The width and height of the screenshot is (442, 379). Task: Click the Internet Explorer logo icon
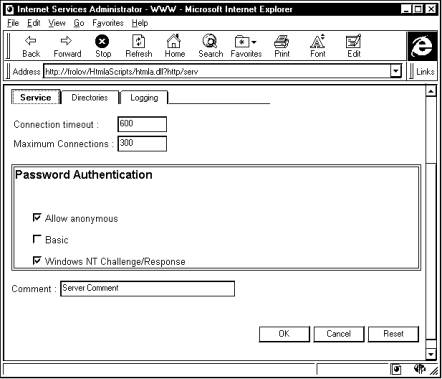click(x=422, y=46)
